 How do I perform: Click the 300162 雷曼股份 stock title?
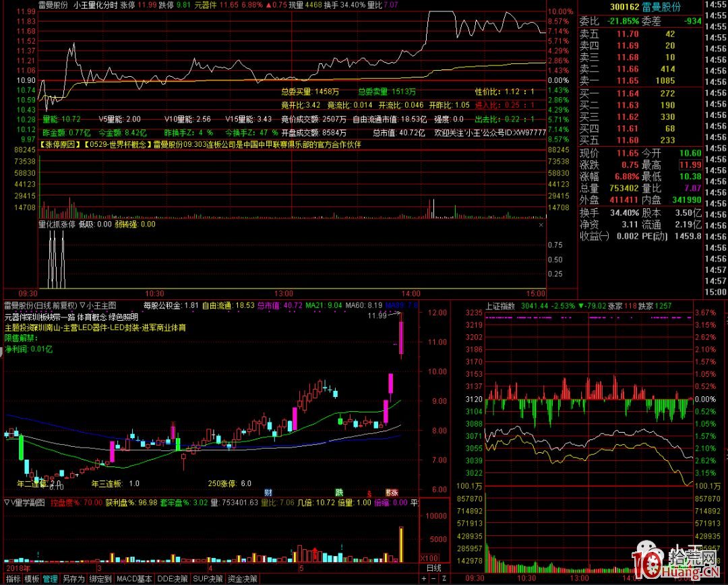tap(645, 7)
